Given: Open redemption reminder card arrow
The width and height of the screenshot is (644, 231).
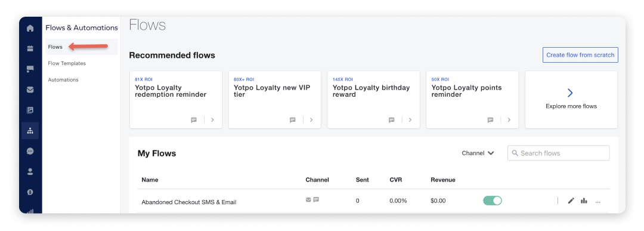Looking at the screenshot, I should (212, 120).
